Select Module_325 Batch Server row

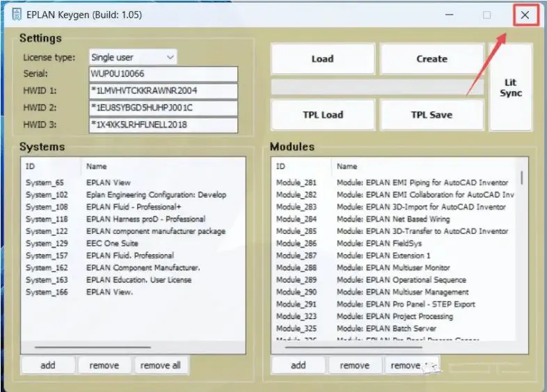394,329
